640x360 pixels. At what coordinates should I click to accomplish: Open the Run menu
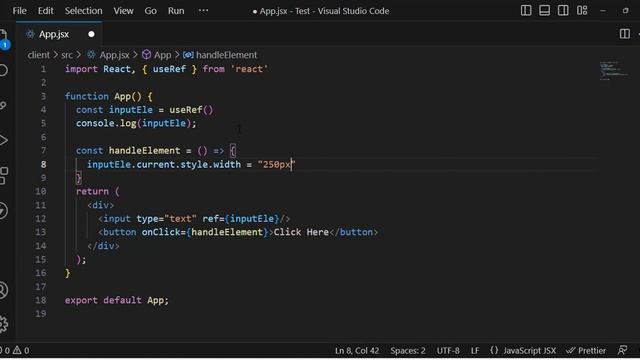[176, 11]
